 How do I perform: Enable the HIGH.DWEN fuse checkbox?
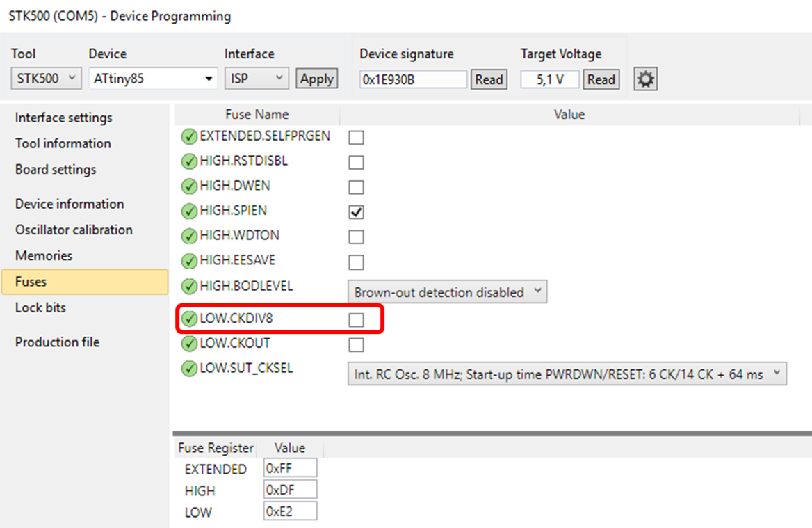(x=356, y=187)
